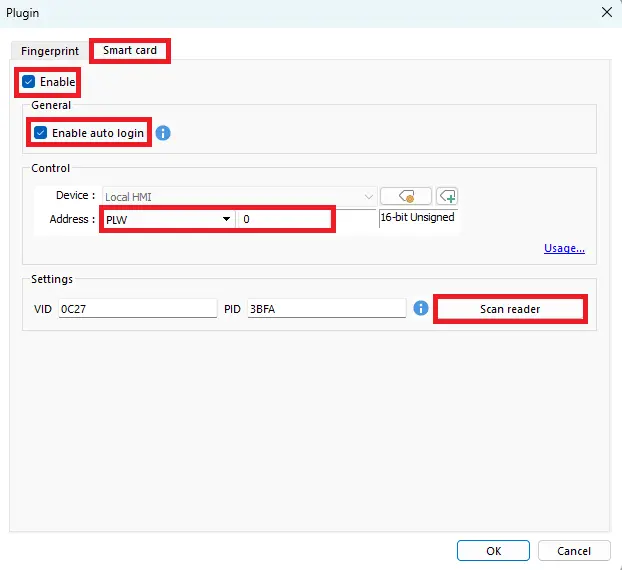Toggle the Enable checkbox

tap(28, 82)
